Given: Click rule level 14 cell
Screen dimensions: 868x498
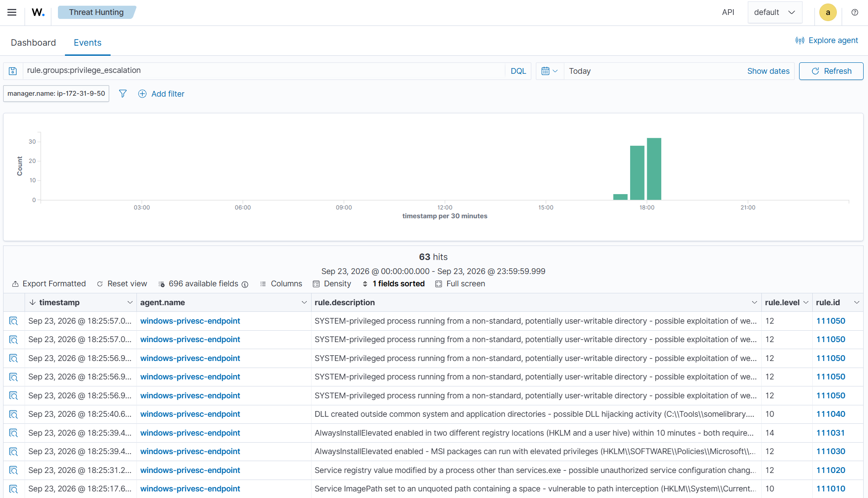Looking at the screenshot, I should (787, 433).
